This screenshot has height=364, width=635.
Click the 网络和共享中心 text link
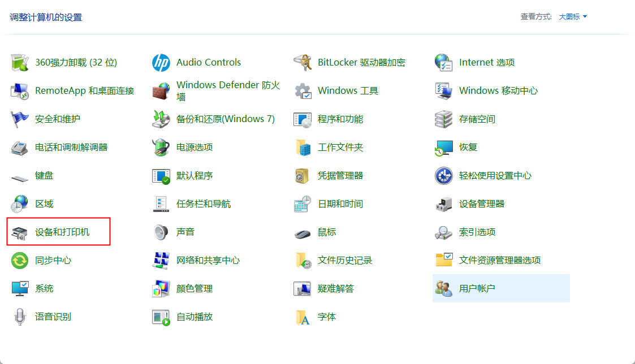(x=208, y=261)
